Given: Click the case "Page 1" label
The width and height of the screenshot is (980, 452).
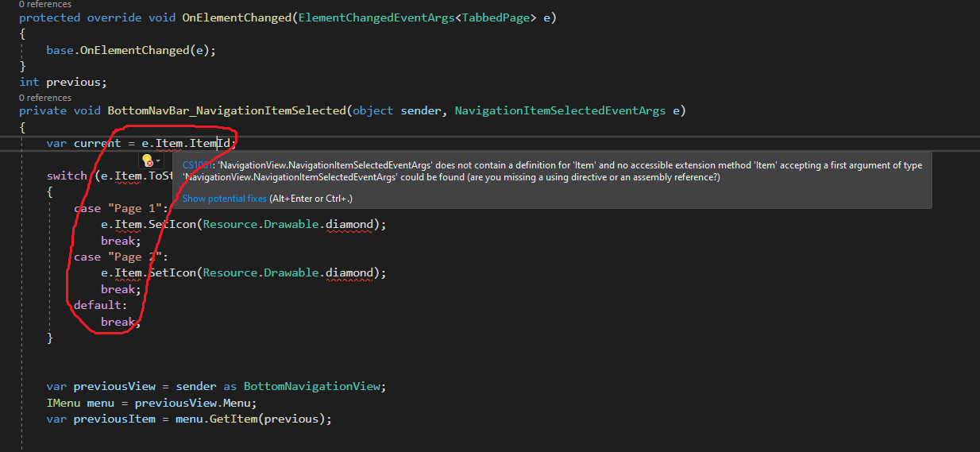Looking at the screenshot, I should [x=121, y=208].
